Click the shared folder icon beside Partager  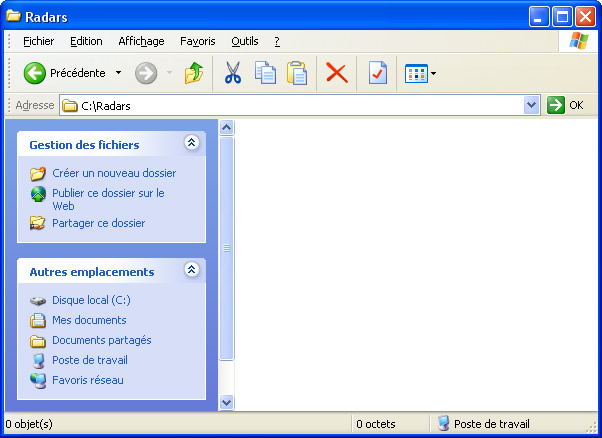[x=38, y=223]
